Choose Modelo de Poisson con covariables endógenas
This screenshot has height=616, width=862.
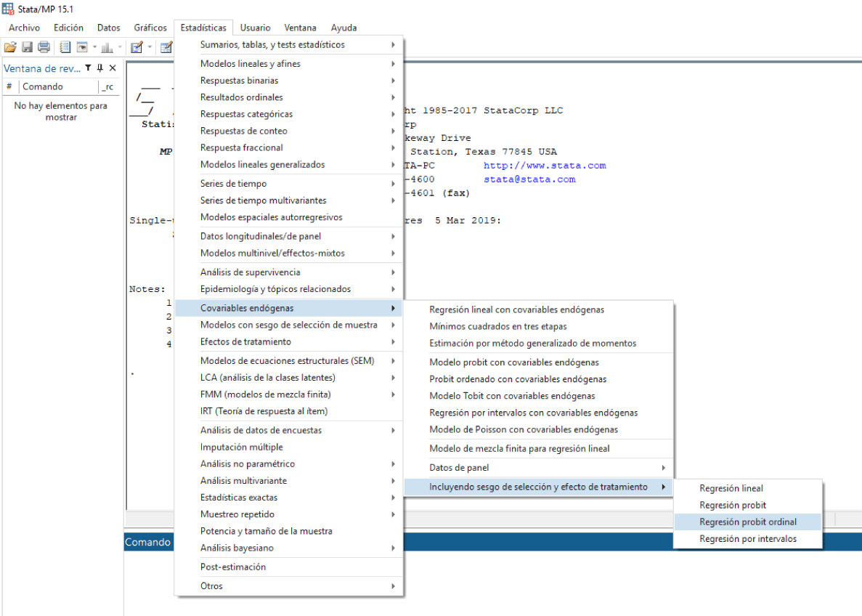tap(539, 429)
